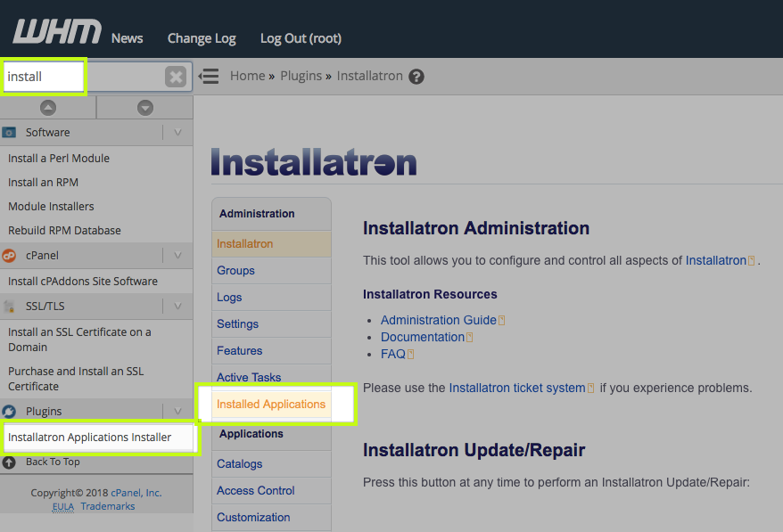The width and height of the screenshot is (783, 532).
Task: Open Groups in Administration menu
Action: click(271, 271)
